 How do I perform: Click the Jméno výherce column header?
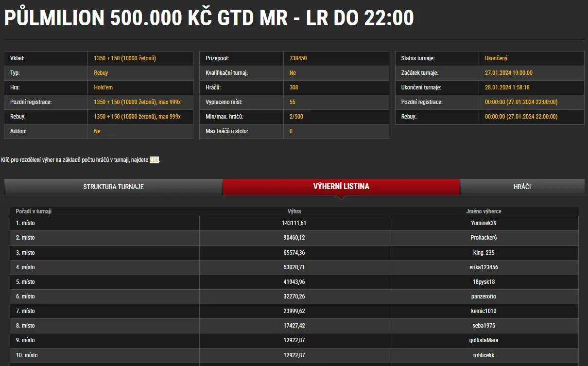pos(483,211)
